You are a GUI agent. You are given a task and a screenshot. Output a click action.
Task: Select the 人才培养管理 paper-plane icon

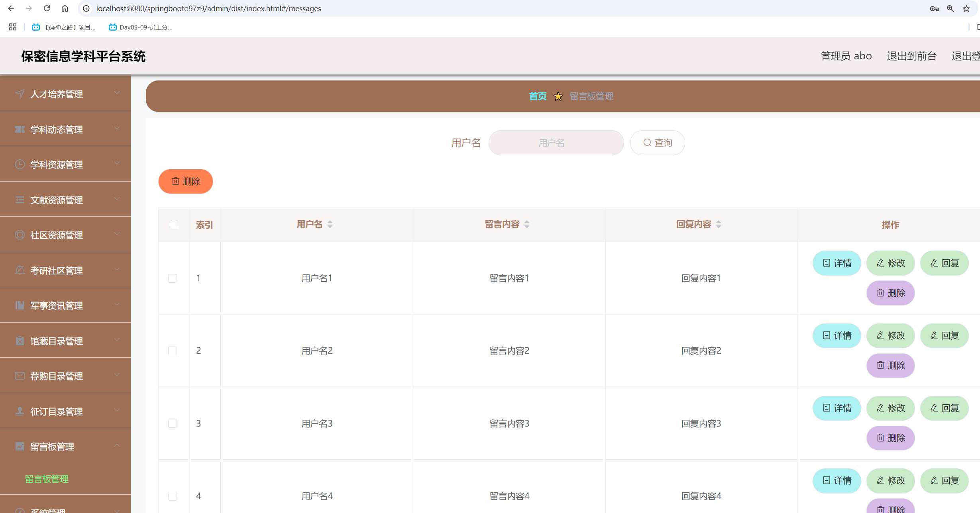coord(20,94)
